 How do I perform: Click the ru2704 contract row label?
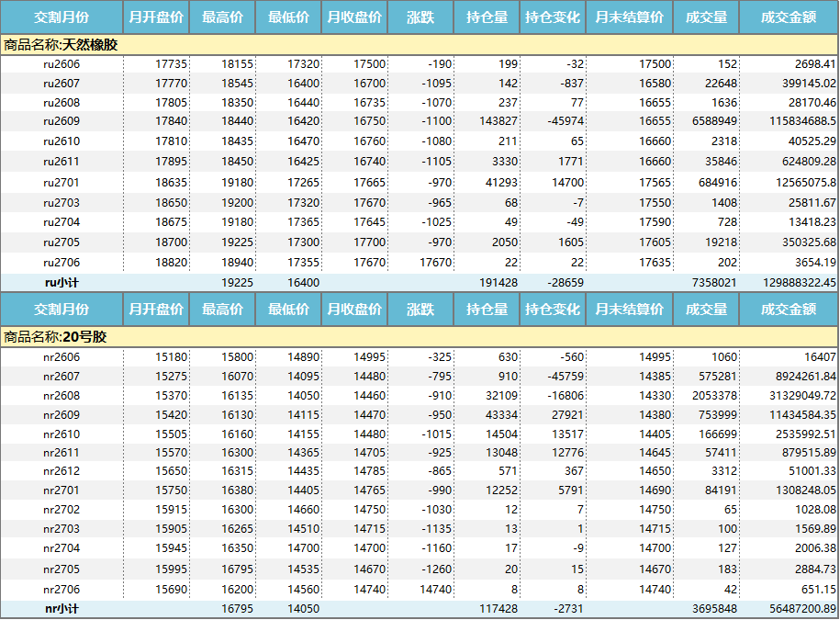click(62, 222)
